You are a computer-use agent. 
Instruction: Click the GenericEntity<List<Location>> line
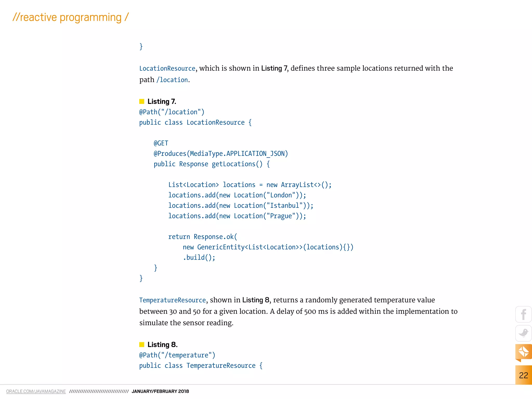[x=268, y=247]
